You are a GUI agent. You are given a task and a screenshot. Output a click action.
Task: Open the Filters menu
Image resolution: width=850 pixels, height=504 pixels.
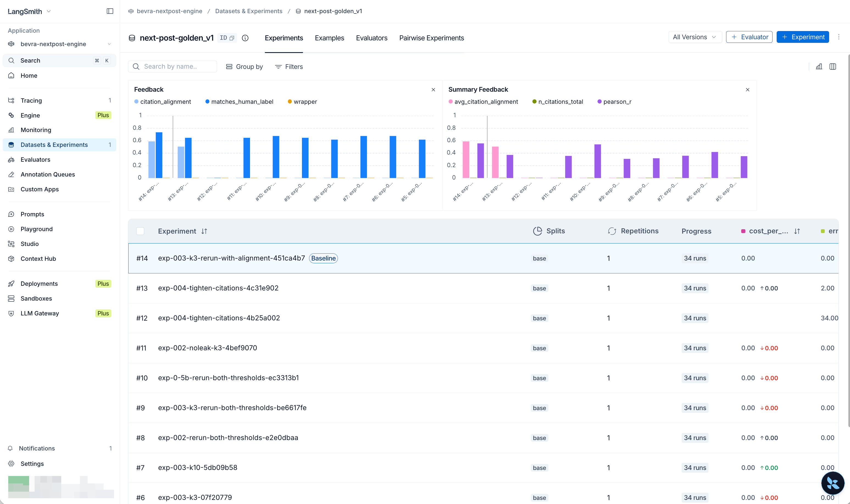pyautogui.click(x=289, y=66)
